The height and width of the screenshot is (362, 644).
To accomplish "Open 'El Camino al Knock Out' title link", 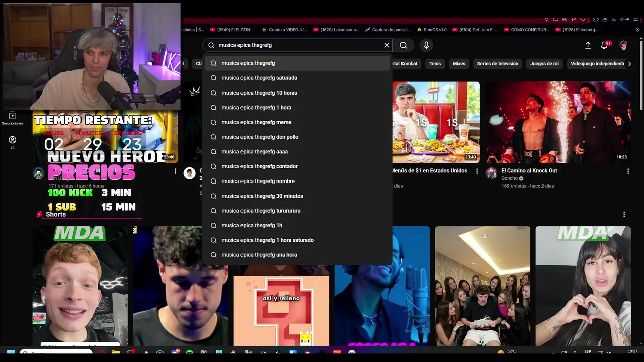I will tap(529, 171).
